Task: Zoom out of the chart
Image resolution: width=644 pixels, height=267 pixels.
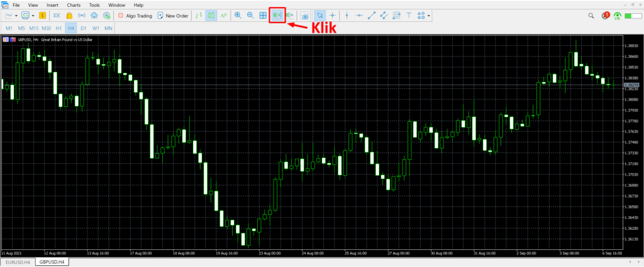Action: (250, 15)
